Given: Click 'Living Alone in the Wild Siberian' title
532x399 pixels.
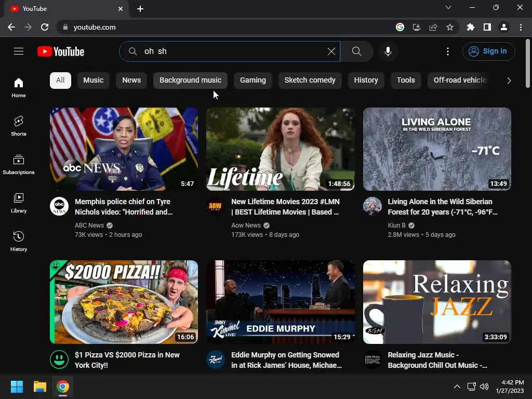Looking at the screenshot, I should point(443,207).
